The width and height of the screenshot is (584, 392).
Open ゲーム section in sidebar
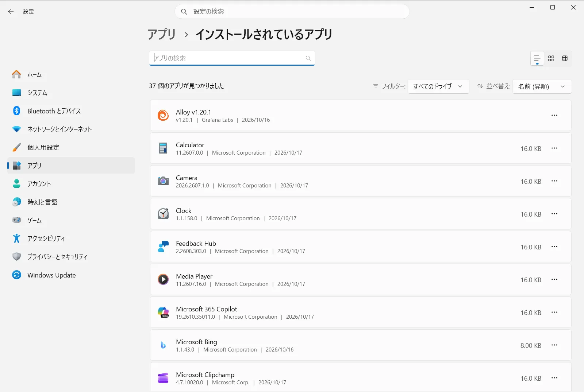(x=71, y=220)
